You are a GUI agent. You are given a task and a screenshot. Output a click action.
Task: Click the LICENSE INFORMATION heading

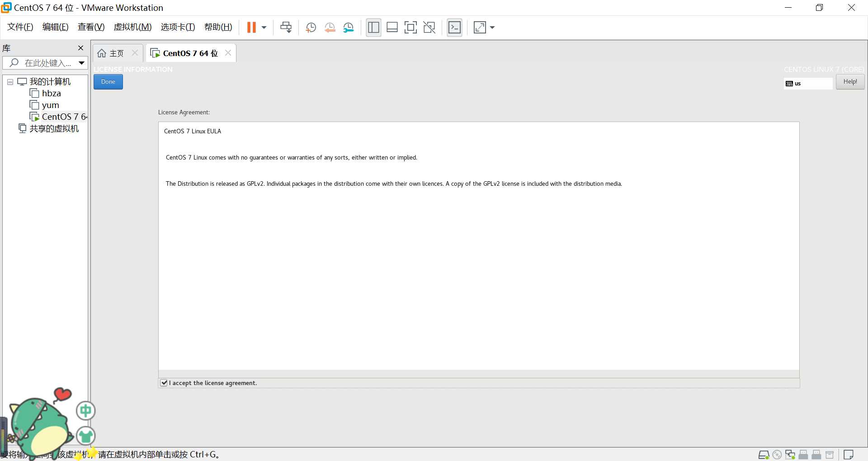coord(133,69)
